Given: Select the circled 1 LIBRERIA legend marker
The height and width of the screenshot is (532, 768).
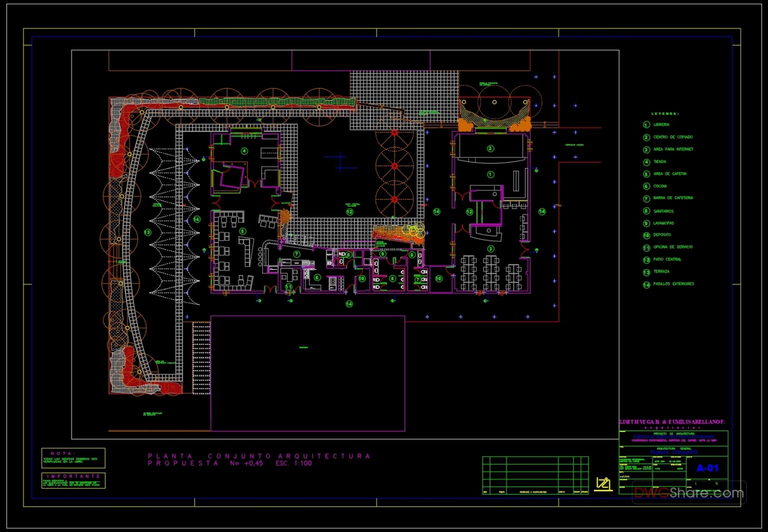Looking at the screenshot, I should 645,124.
